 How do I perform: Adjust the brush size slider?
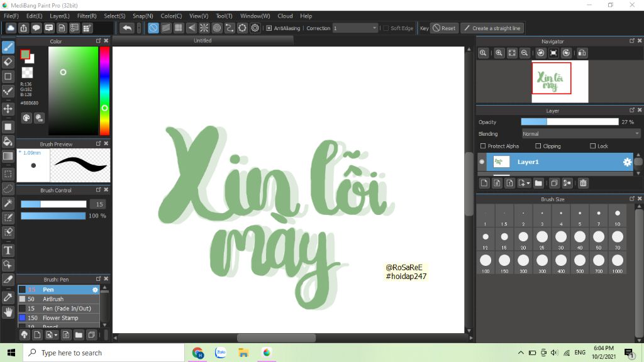[x=53, y=204]
